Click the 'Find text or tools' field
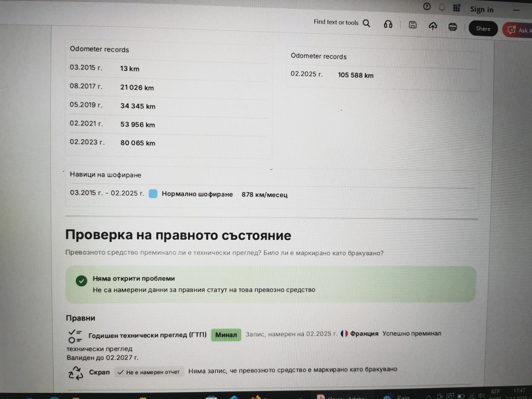The width and height of the screenshot is (532, 399). 336,22
